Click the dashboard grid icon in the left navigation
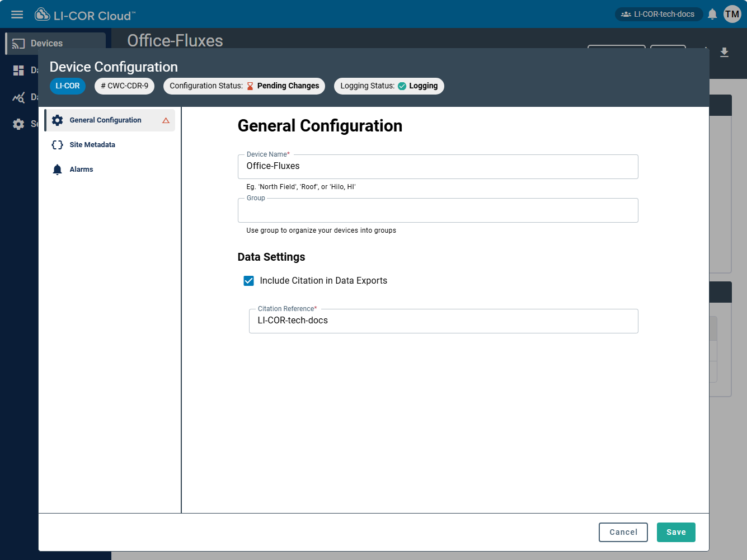This screenshot has height=560, width=747. click(x=18, y=70)
